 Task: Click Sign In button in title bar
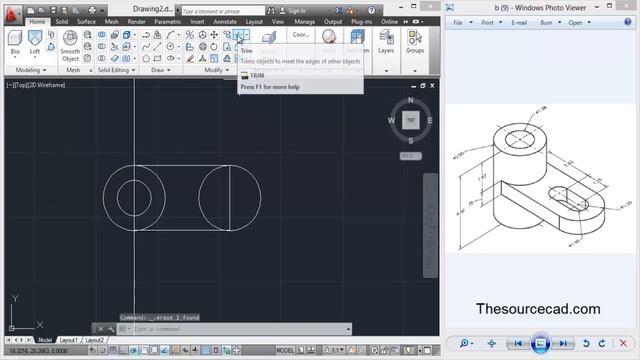pyautogui.click(x=293, y=11)
